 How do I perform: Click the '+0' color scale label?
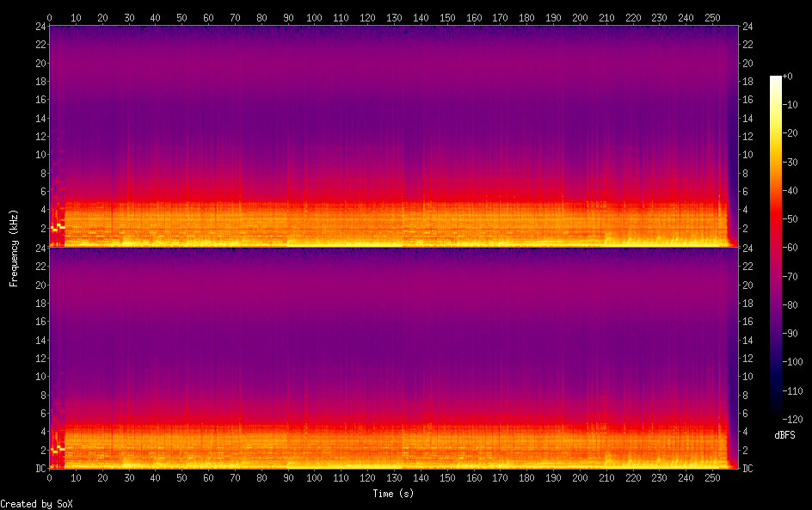pyautogui.click(x=787, y=76)
